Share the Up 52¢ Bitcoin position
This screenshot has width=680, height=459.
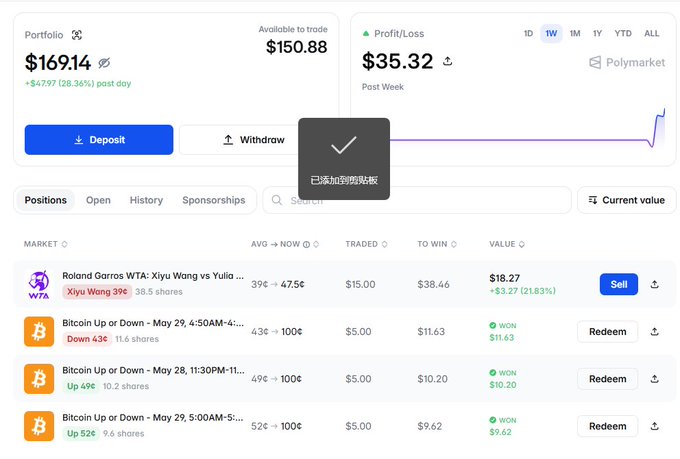[655, 426]
